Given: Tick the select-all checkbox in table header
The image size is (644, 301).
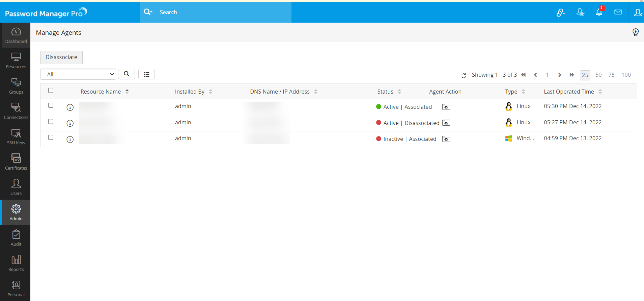Looking at the screenshot, I should [51, 91].
